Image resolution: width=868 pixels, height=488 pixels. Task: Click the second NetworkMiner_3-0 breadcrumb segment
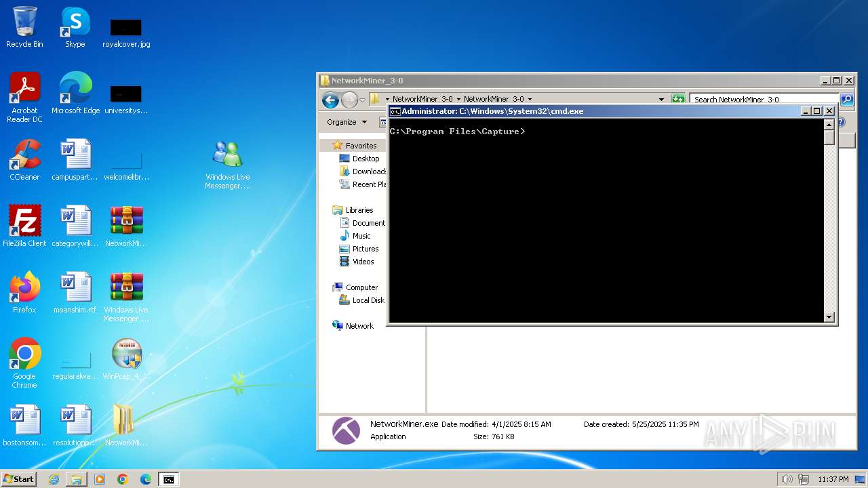494,99
